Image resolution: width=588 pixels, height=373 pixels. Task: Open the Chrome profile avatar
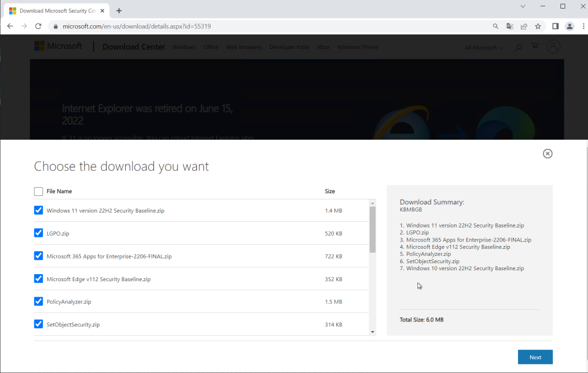point(570,26)
